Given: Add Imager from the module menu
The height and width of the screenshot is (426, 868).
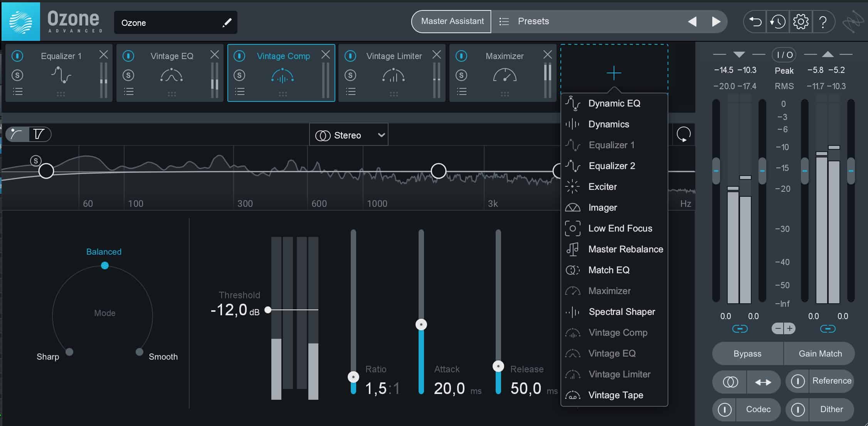Looking at the screenshot, I should [614, 208].
